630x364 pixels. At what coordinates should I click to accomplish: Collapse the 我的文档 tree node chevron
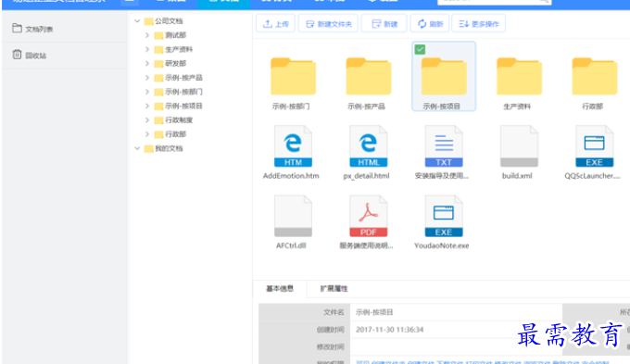click(137, 148)
